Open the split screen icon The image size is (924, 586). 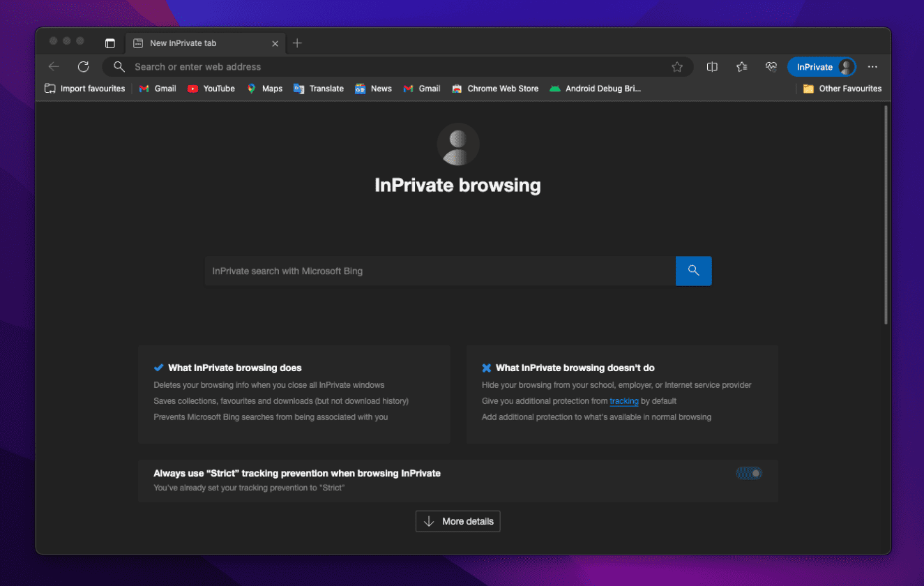[712, 67]
